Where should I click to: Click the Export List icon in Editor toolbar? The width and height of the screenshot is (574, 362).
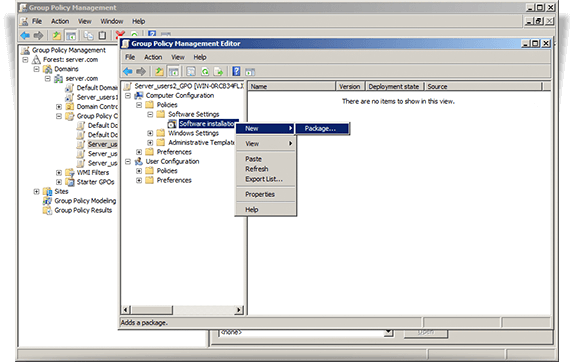point(219,71)
